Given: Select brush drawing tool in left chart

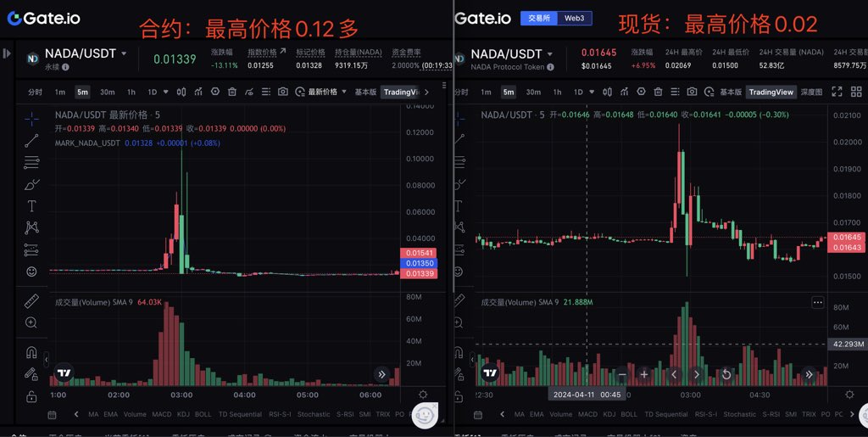Looking at the screenshot, I should pyautogui.click(x=31, y=184).
